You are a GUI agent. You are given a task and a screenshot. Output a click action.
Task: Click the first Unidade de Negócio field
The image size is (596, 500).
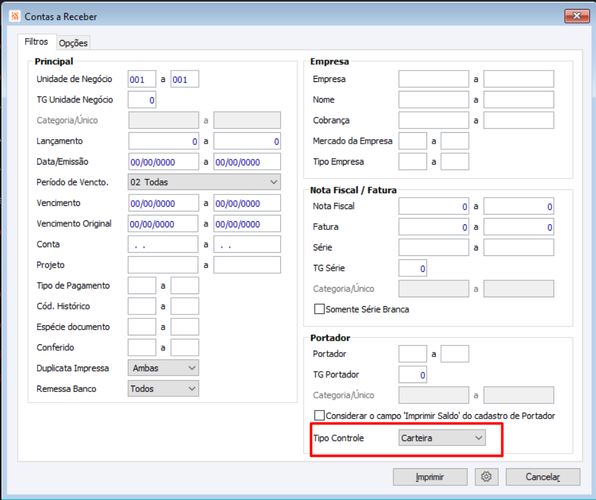pos(142,79)
